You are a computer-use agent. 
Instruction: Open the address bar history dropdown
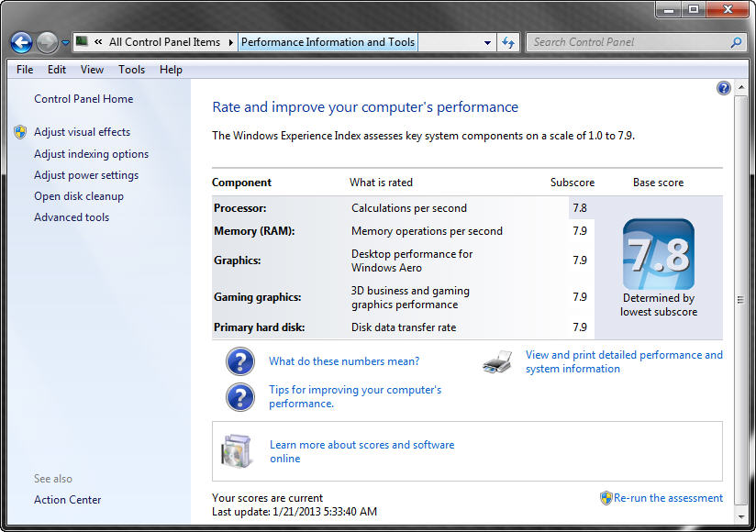pos(487,42)
